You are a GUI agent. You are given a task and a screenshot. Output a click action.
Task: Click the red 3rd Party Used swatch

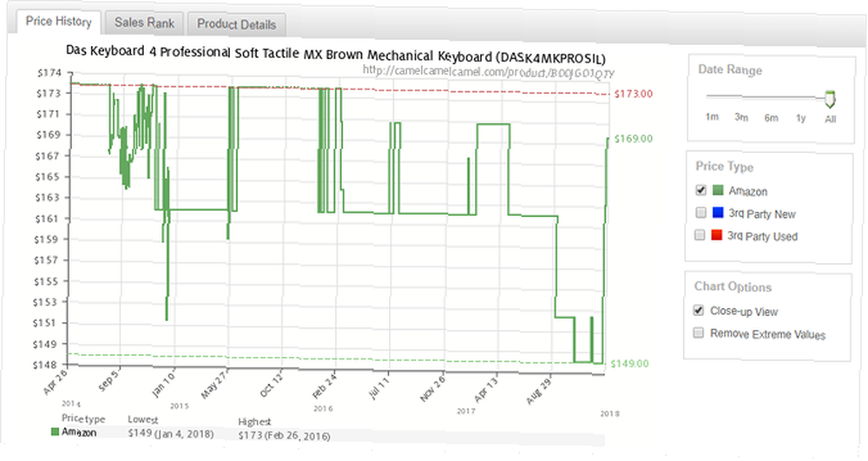point(717,235)
